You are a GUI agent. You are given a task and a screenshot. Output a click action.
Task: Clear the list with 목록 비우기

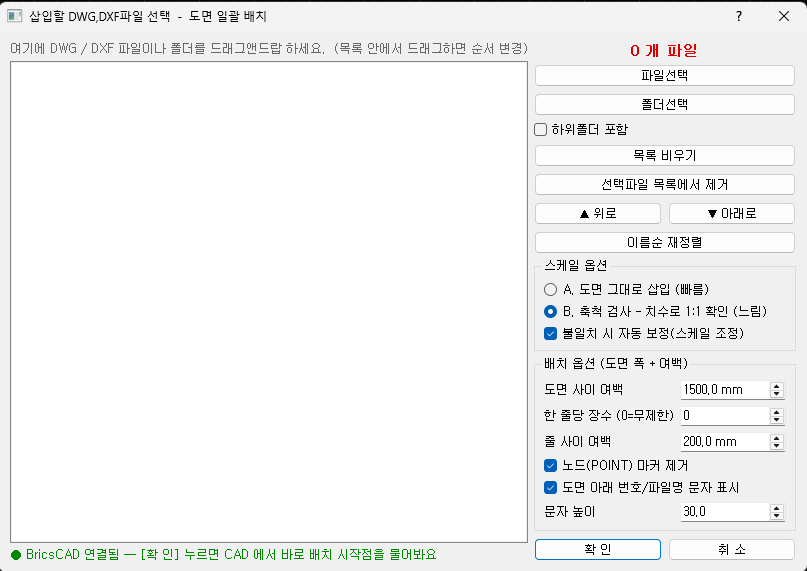click(664, 155)
